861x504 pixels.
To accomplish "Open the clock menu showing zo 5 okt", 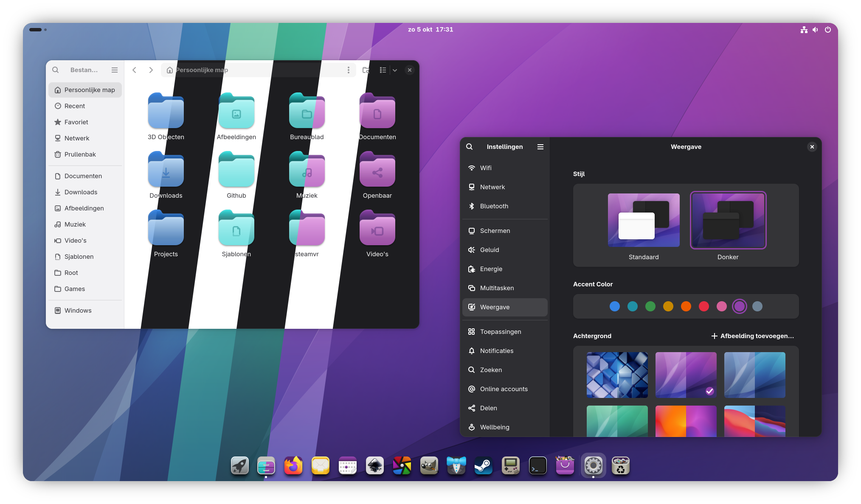I will [430, 30].
